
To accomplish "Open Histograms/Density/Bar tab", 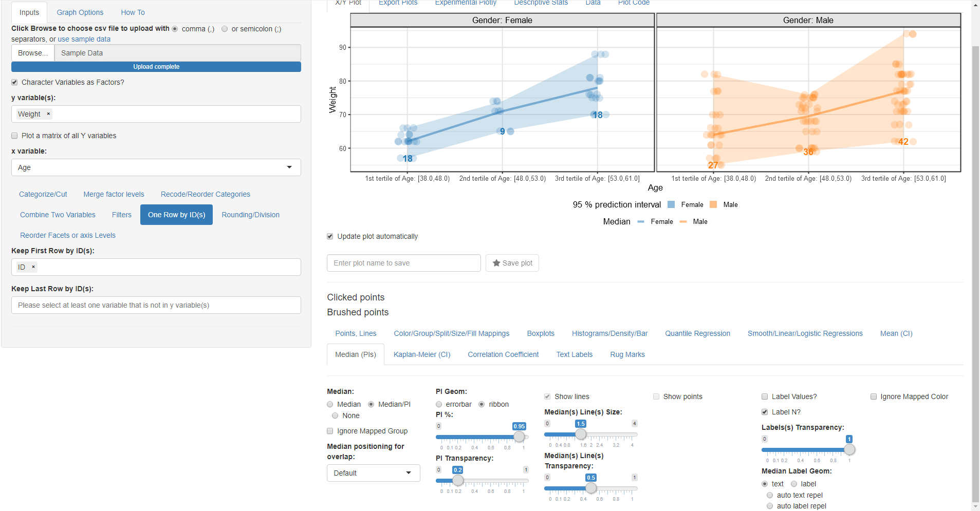I will click(x=610, y=333).
